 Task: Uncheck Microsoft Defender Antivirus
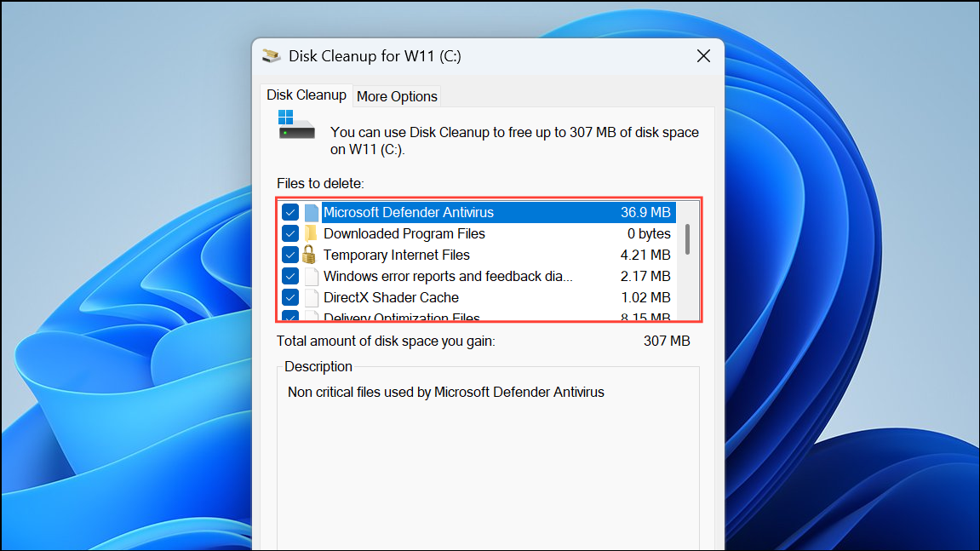290,211
